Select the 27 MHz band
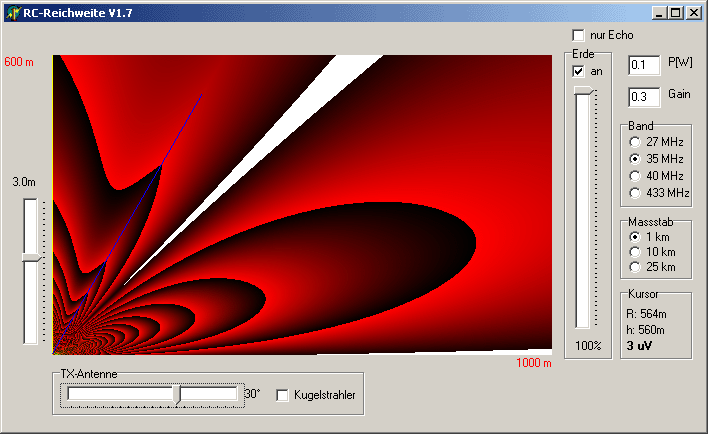Viewport: 708px width, 434px height. coord(634,142)
